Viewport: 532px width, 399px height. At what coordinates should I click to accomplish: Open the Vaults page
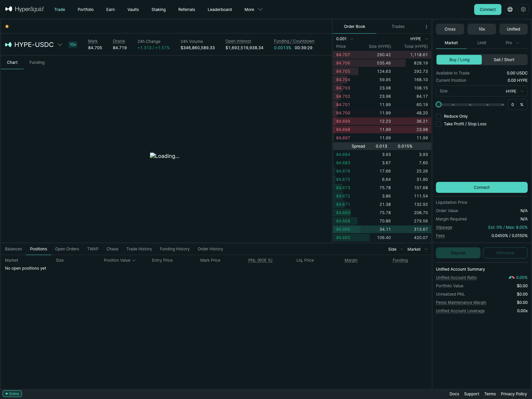tap(133, 10)
